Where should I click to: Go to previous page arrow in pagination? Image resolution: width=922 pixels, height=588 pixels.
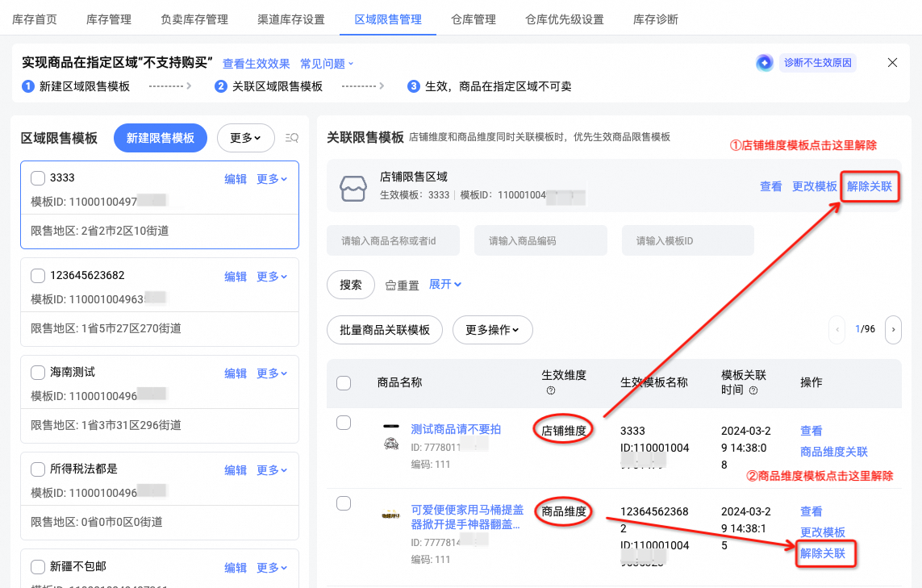tap(836, 329)
